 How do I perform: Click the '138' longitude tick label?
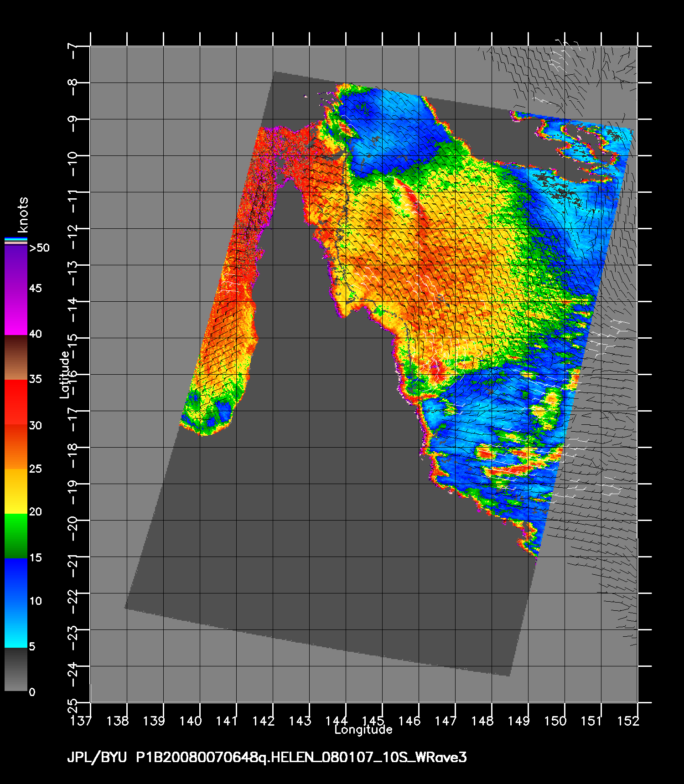click(x=118, y=721)
